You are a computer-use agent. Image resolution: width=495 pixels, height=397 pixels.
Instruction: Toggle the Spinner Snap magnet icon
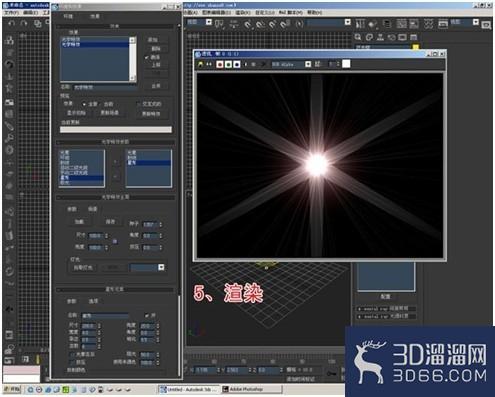tap(285, 24)
